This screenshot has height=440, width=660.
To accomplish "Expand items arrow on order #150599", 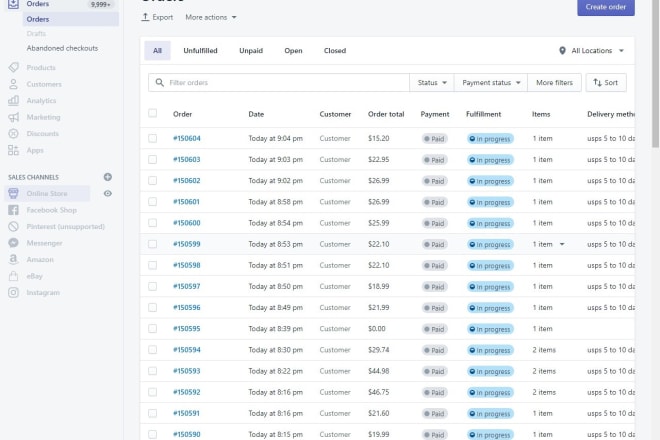I will (562, 244).
